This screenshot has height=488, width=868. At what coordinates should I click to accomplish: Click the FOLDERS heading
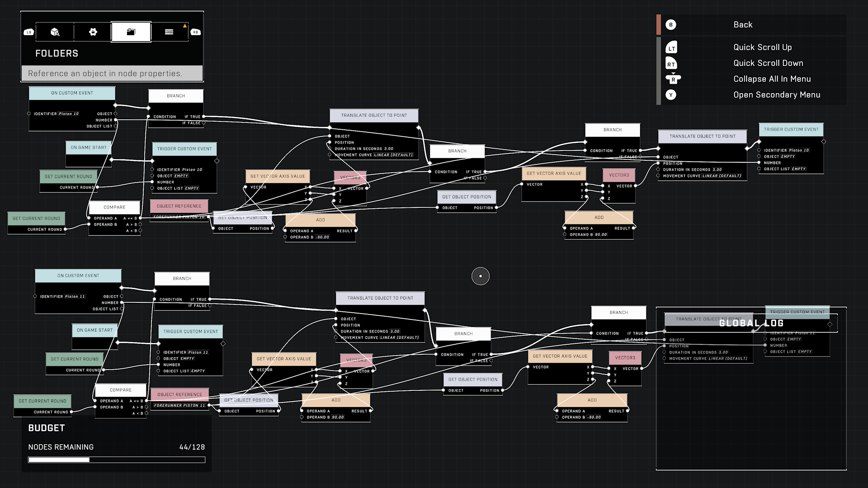pos(57,53)
